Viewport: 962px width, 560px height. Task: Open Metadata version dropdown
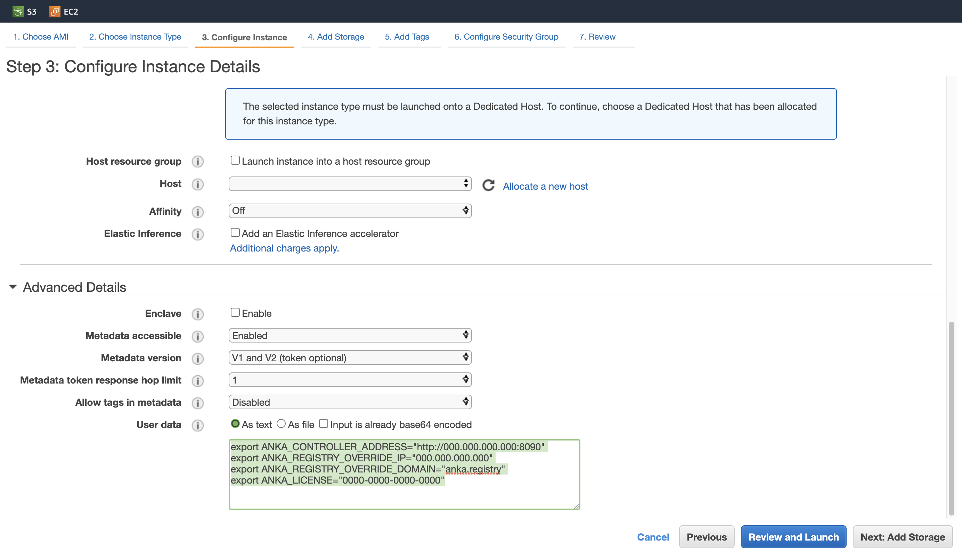350,358
